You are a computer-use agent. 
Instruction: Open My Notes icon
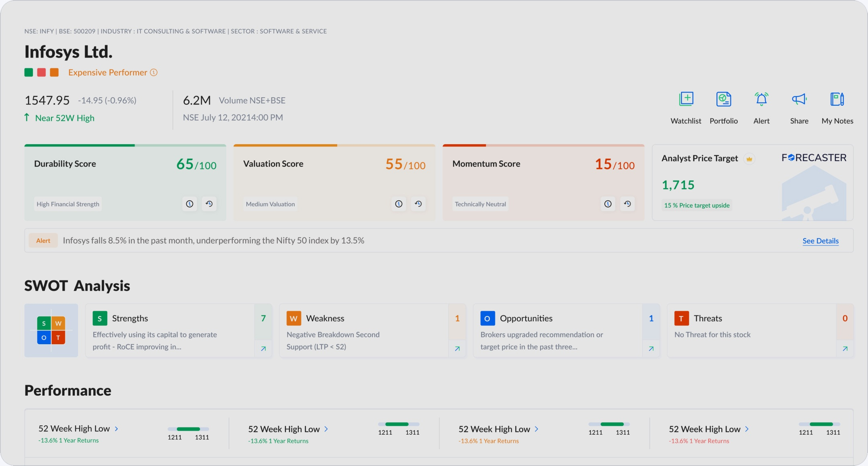click(837, 99)
